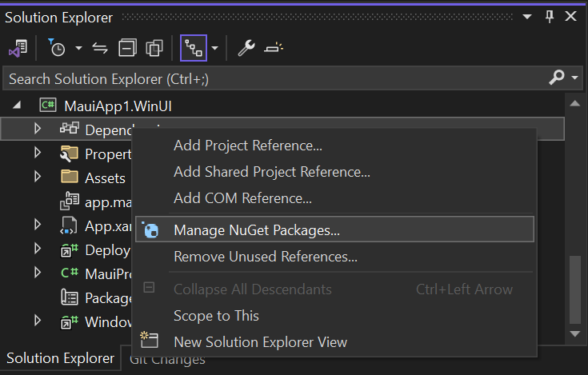This screenshot has height=375, width=588.
Task: Expand the App.xaml node
Action: (37, 225)
